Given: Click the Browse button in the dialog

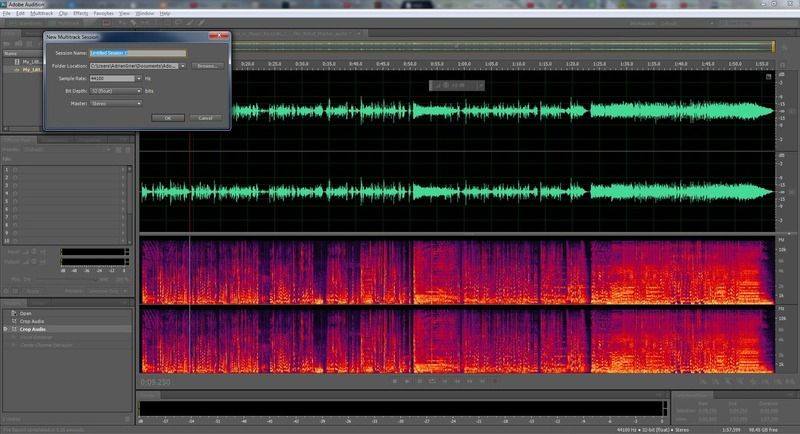Looking at the screenshot, I should tap(207, 66).
